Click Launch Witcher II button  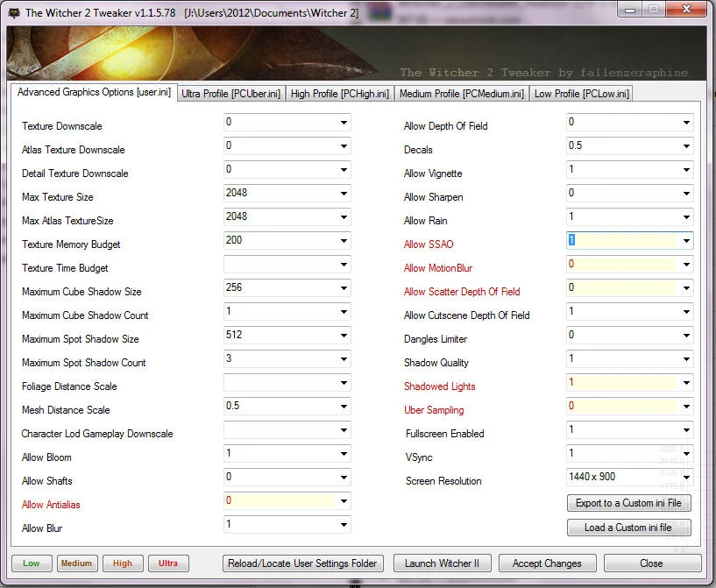[x=442, y=563]
